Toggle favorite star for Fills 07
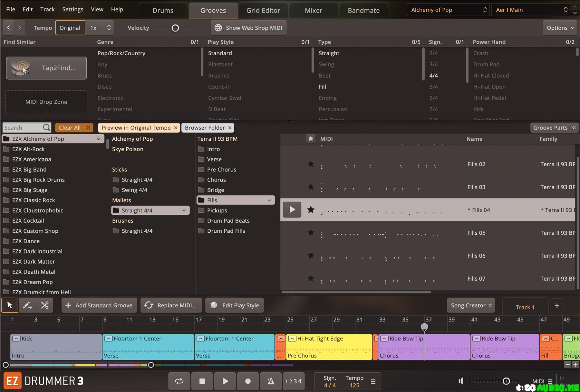The height and width of the screenshot is (392, 580). click(x=311, y=278)
